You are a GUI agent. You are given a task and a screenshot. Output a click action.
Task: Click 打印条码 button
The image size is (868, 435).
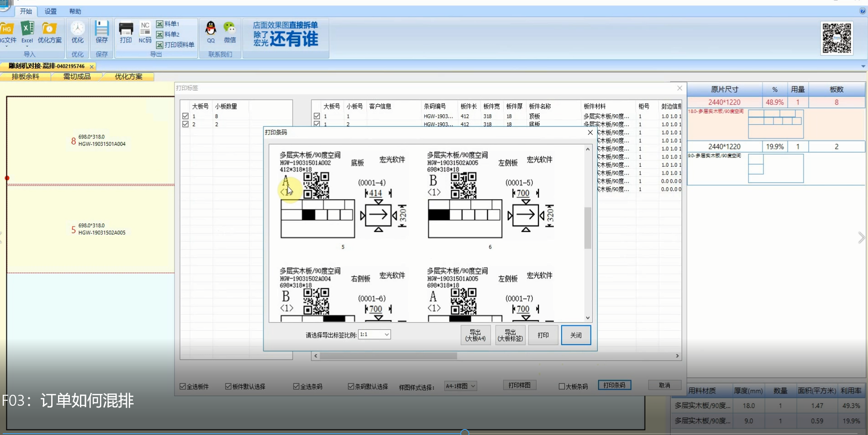(615, 385)
